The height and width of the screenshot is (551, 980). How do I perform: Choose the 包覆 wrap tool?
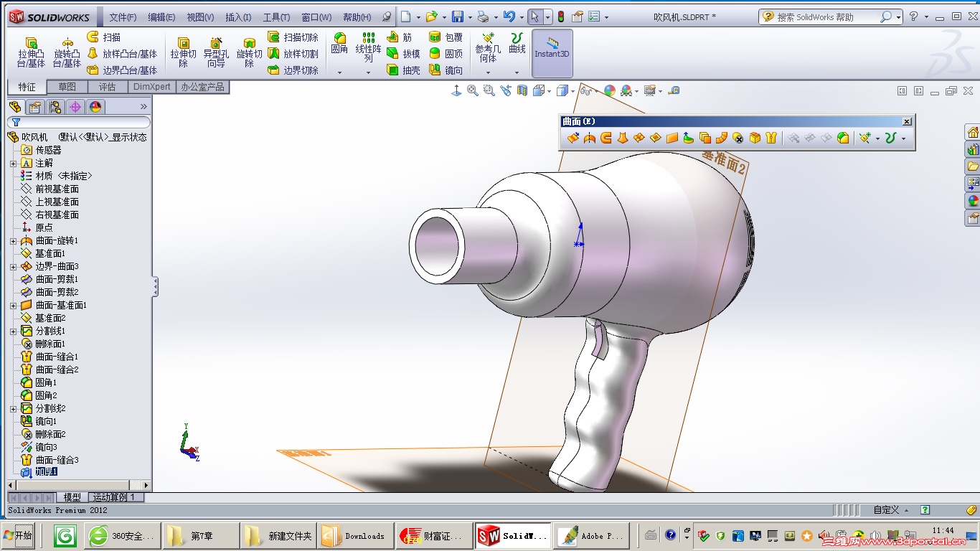pos(446,37)
